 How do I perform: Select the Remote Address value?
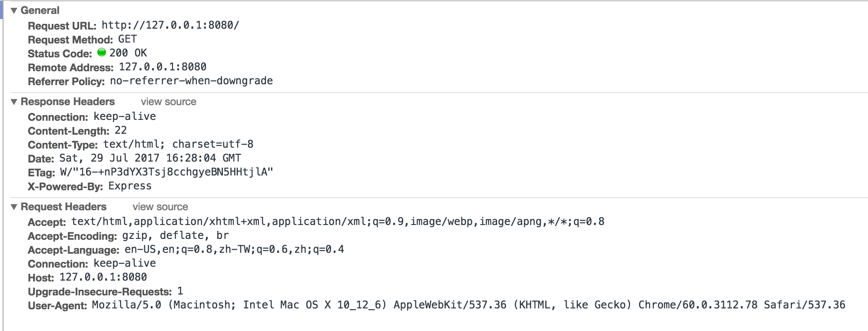coord(162,67)
